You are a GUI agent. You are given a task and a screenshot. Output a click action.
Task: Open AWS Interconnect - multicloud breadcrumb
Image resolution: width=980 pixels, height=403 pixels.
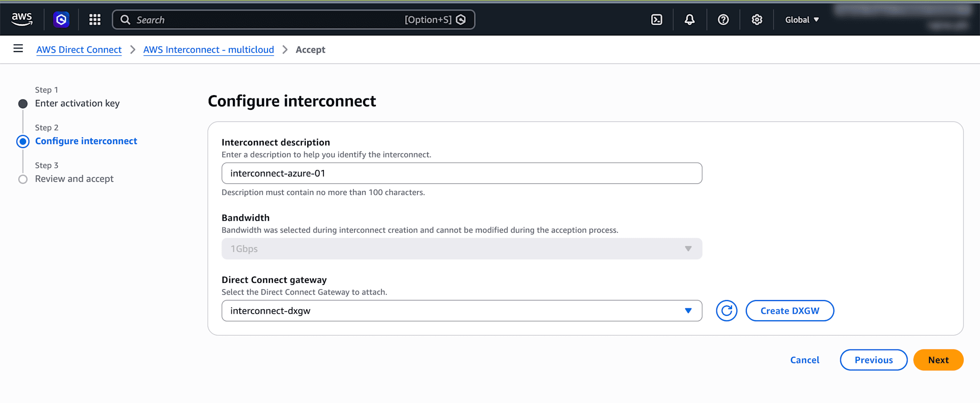[209, 50]
